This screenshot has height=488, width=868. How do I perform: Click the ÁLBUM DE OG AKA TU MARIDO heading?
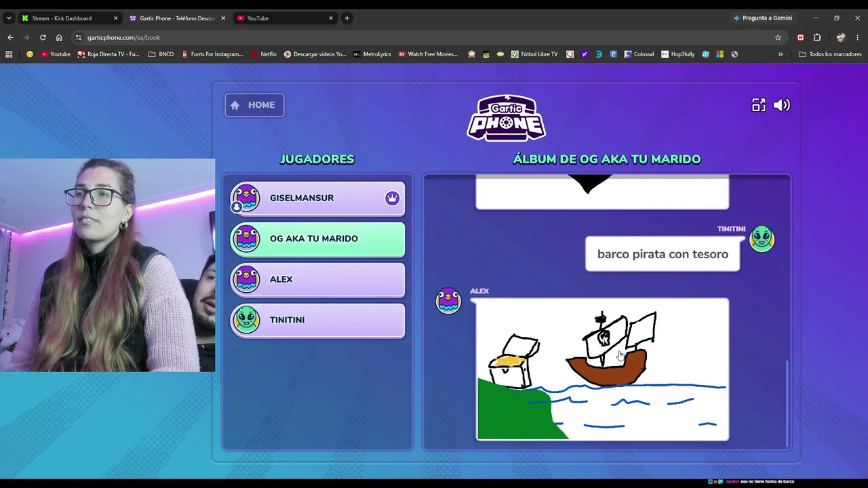pyautogui.click(x=607, y=159)
